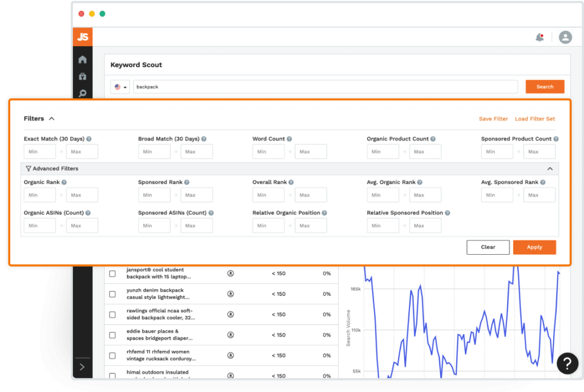This screenshot has width=584, height=392.
Task: Click the Overall Rank Min field
Action: (x=269, y=195)
